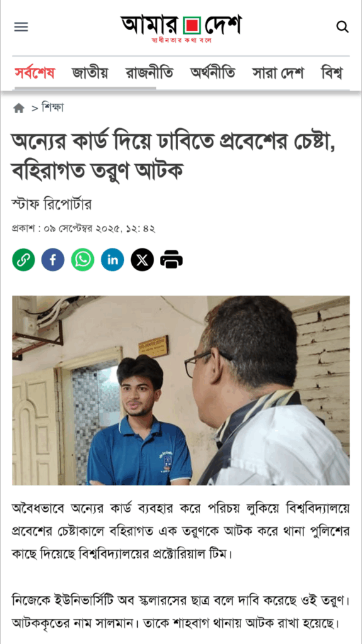Open the article photo of two men
The height and width of the screenshot is (644, 362).
[x=181, y=390]
